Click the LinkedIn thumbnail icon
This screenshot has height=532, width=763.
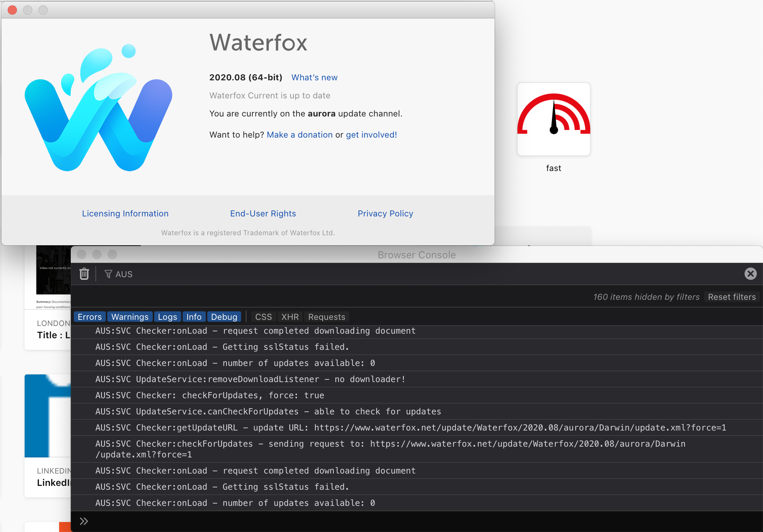(48, 416)
